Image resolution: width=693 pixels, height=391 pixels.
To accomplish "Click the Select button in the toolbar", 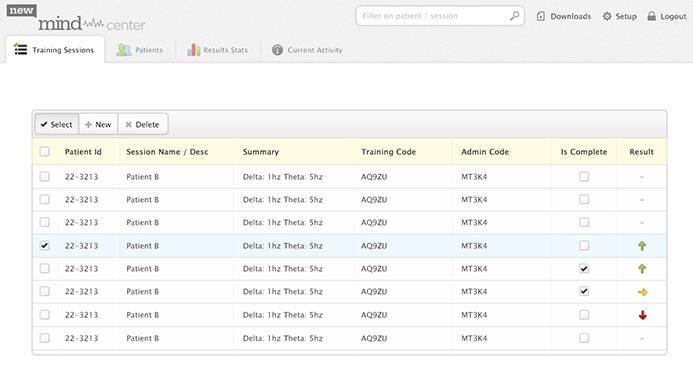I will [57, 124].
